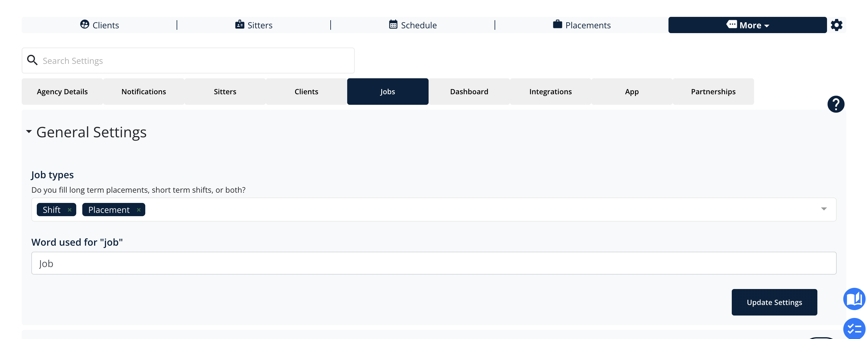Click the Search Settings input field
Screen dimensions: 868x339
[x=188, y=61]
